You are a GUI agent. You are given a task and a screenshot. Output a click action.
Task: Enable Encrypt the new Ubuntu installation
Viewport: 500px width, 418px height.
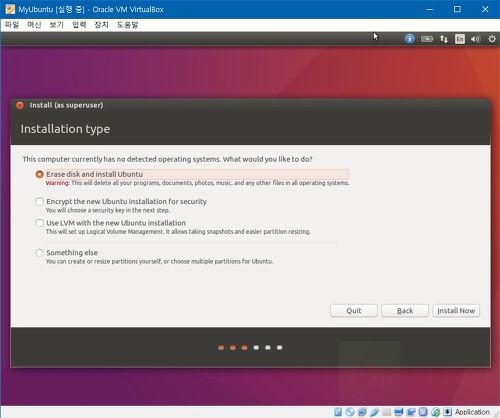(39, 201)
